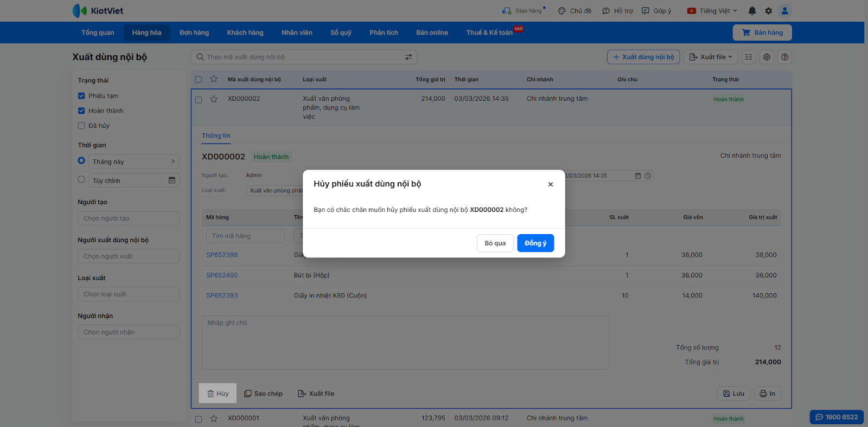This screenshot has width=868, height=427.
Task: Open Thuế & Kế toán menu
Action: tap(489, 33)
